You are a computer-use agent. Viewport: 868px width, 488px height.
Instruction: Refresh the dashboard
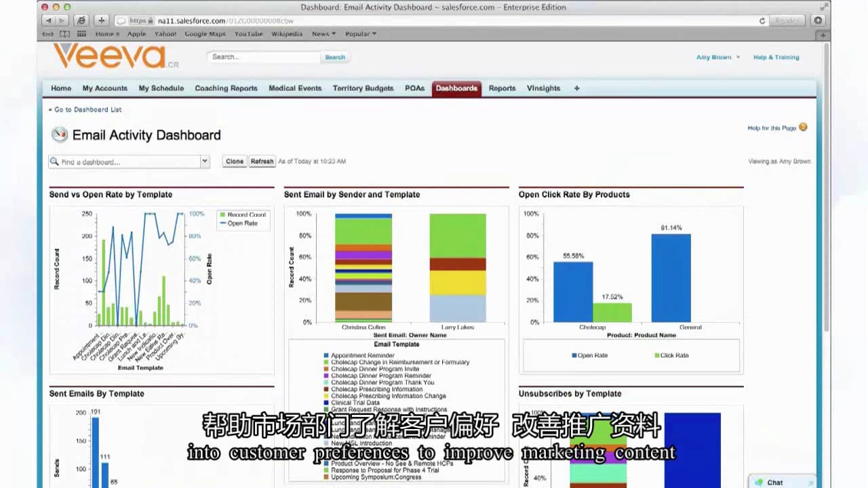[262, 161]
